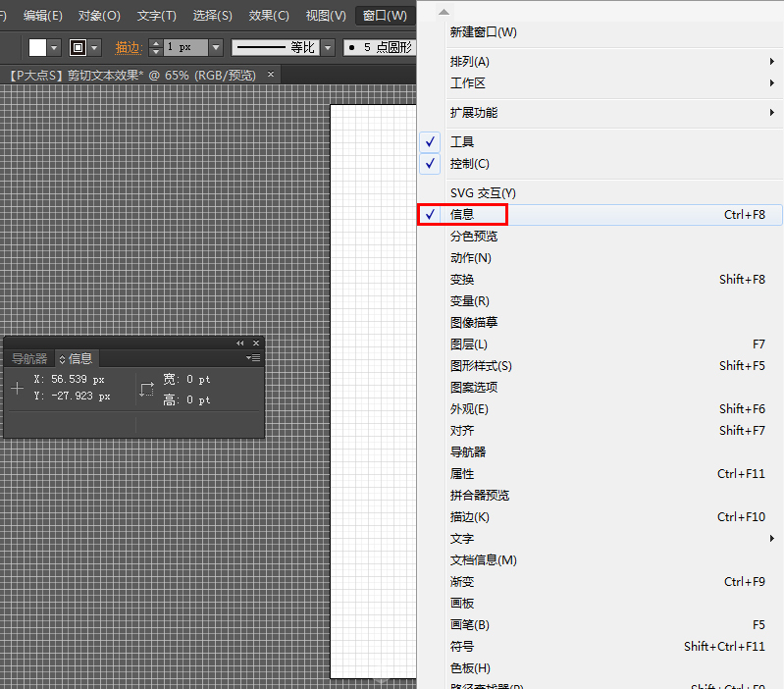Click the stroke color box icon
784x689 pixels.
click(78, 47)
